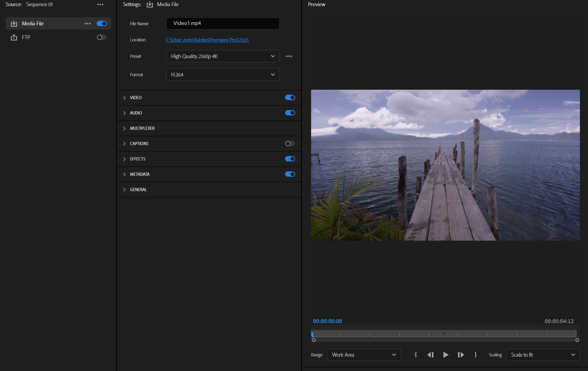This screenshot has width=588, height=371.
Task: Enable the FTP destination toggle
Action: [x=102, y=38]
